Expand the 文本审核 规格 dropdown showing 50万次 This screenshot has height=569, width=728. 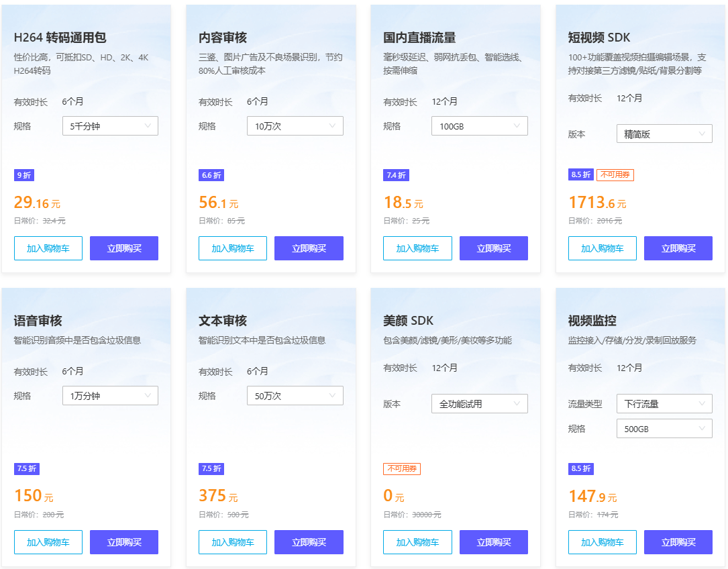295,395
